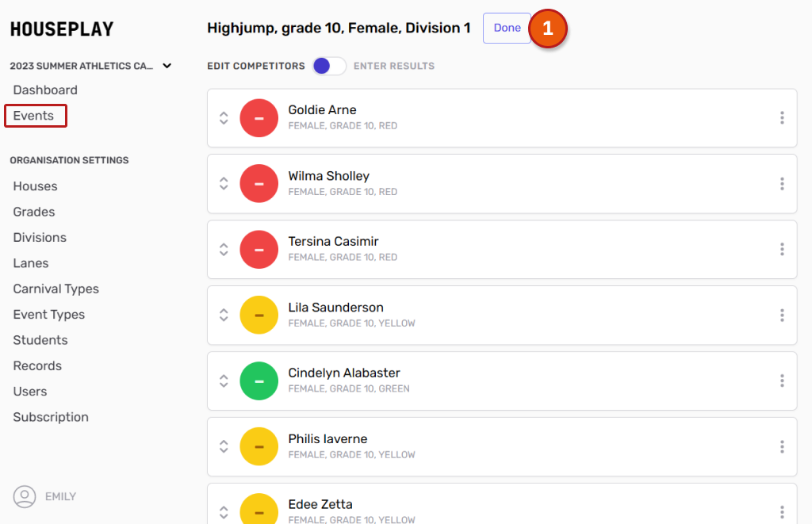Click reorder handle for Cindelyn Alabaster
Viewport: 812px width, 524px height.
(x=224, y=381)
